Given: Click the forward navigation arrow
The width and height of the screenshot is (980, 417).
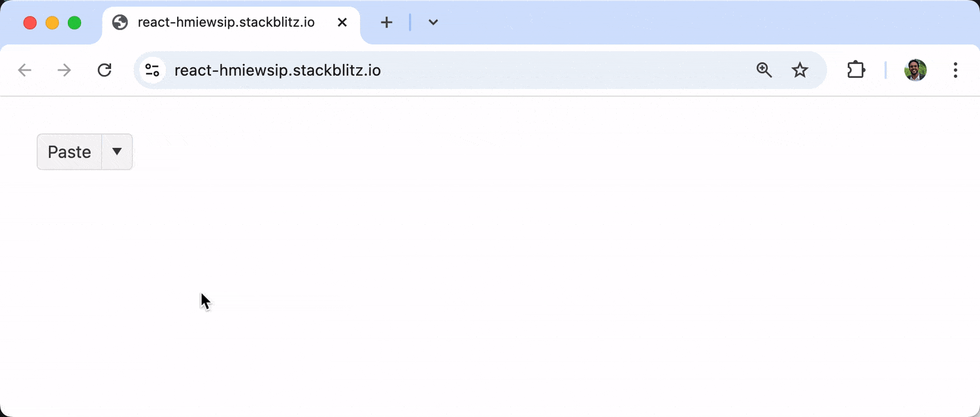Looking at the screenshot, I should pyautogui.click(x=64, y=70).
